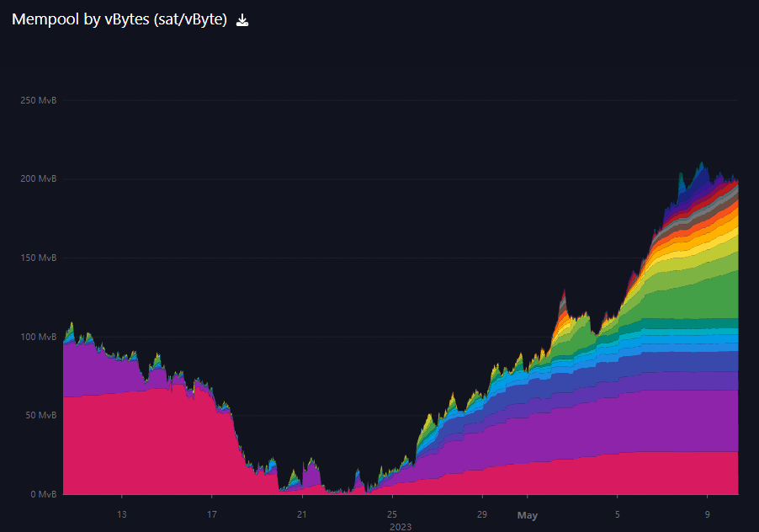
Task: Click the '200 MvB' y-axis label
Action: pyautogui.click(x=38, y=178)
